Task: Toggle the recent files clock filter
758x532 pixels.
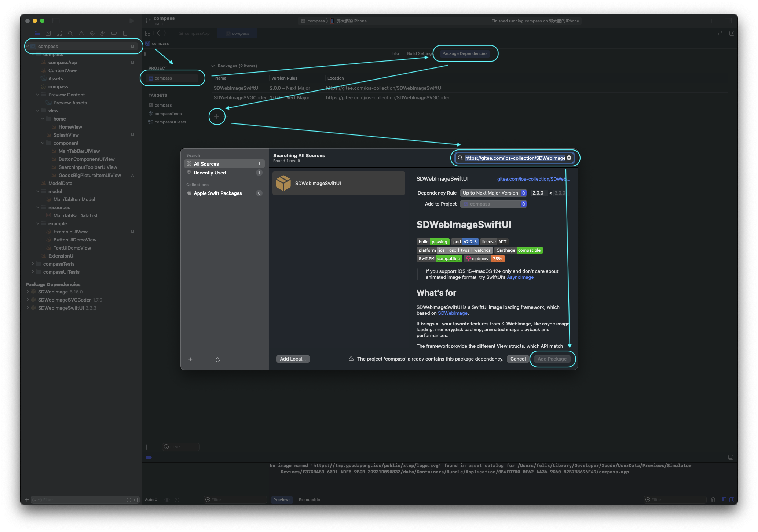Action: coord(129,500)
